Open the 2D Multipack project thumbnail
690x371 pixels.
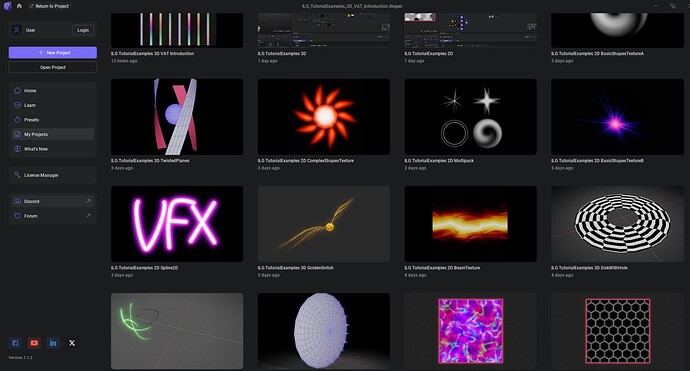point(470,117)
